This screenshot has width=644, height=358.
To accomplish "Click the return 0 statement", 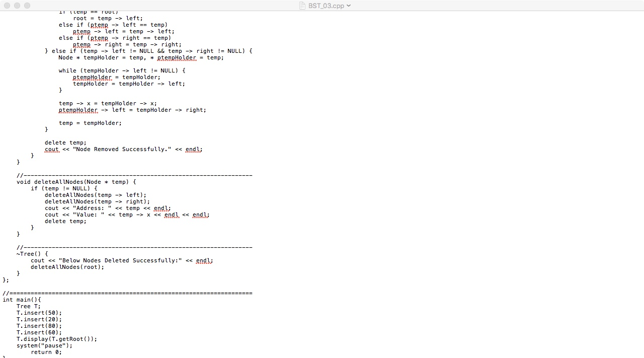I will pos(47,352).
